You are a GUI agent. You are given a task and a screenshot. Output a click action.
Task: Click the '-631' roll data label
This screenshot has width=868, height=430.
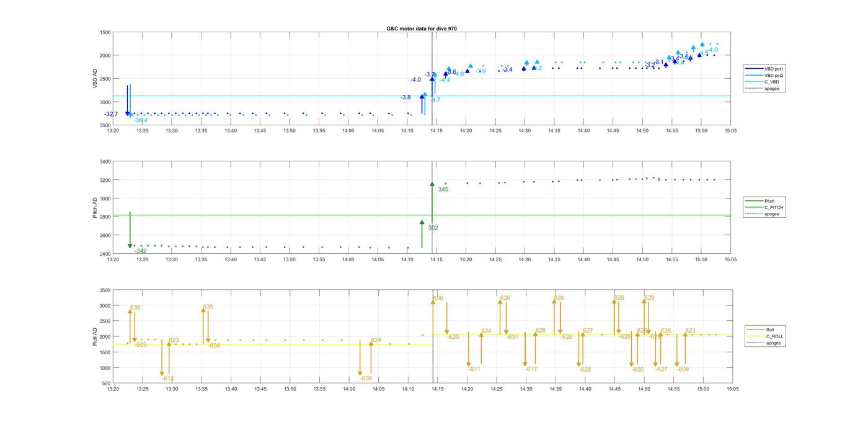pos(512,337)
